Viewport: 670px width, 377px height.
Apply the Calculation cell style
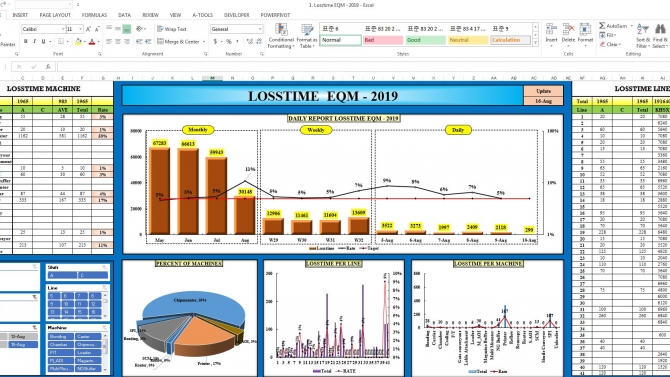[x=510, y=40]
